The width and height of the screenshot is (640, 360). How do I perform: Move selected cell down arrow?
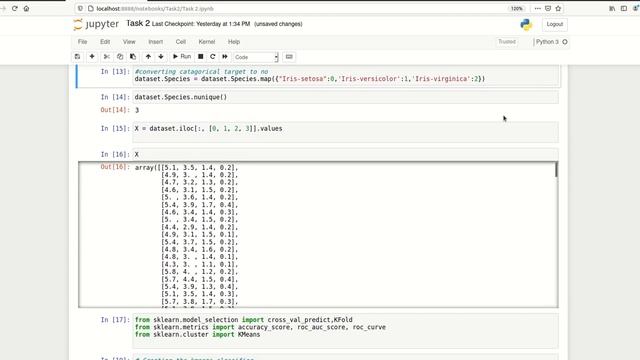pyautogui.click(x=161, y=57)
